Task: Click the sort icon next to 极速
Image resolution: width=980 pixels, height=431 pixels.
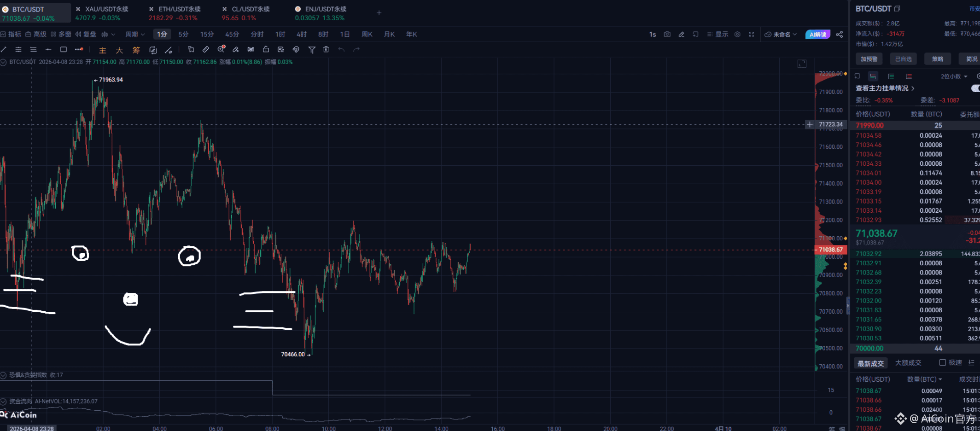Action: (971, 363)
